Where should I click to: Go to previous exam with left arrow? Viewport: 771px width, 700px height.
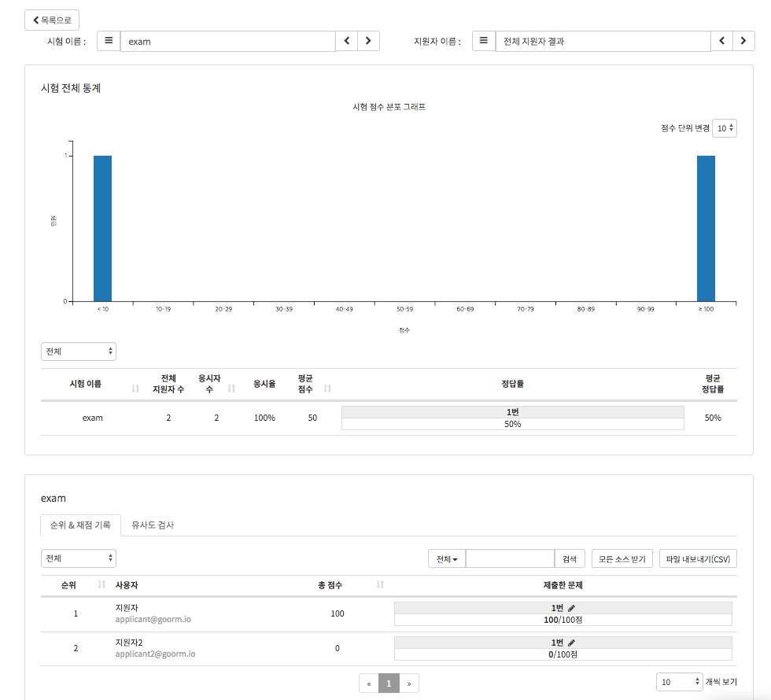(347, 42)
